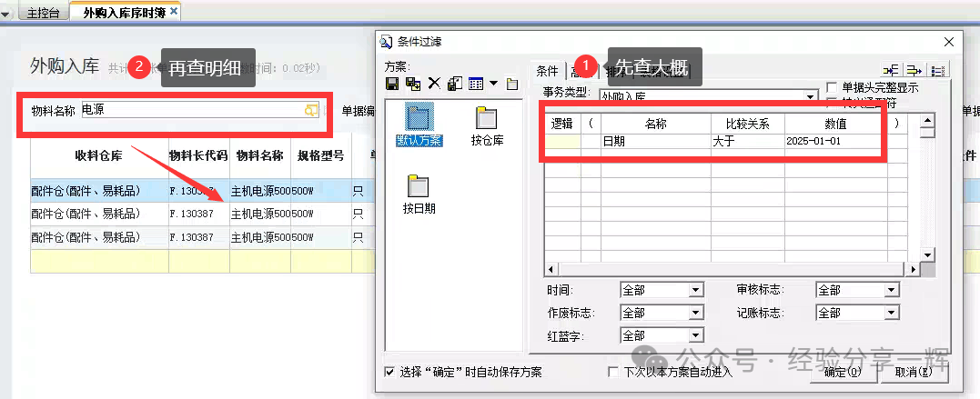The height and width of the screenshot is (399, 980).
Task: Click the 确定 button
Action: 841,372
